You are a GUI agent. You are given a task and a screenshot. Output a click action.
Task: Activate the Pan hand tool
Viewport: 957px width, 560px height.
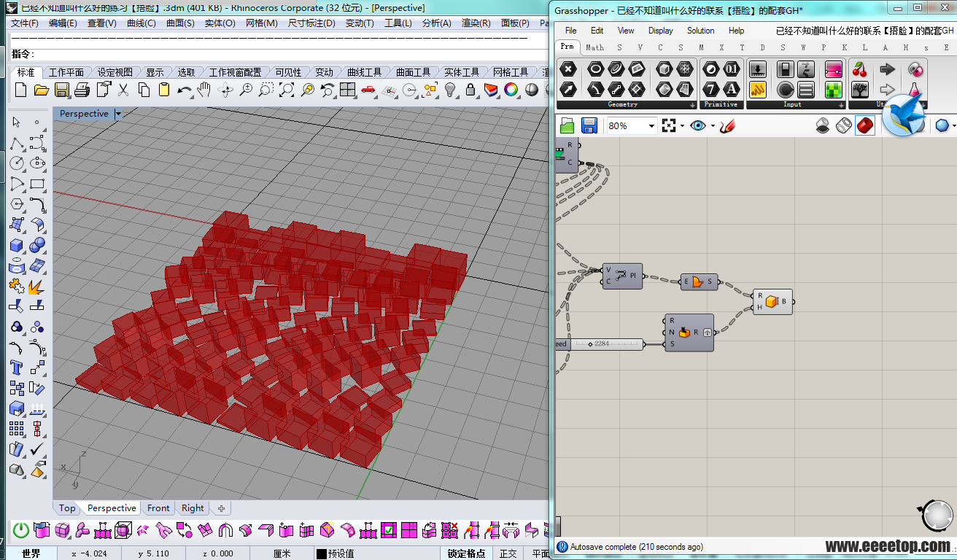point(204,90)
